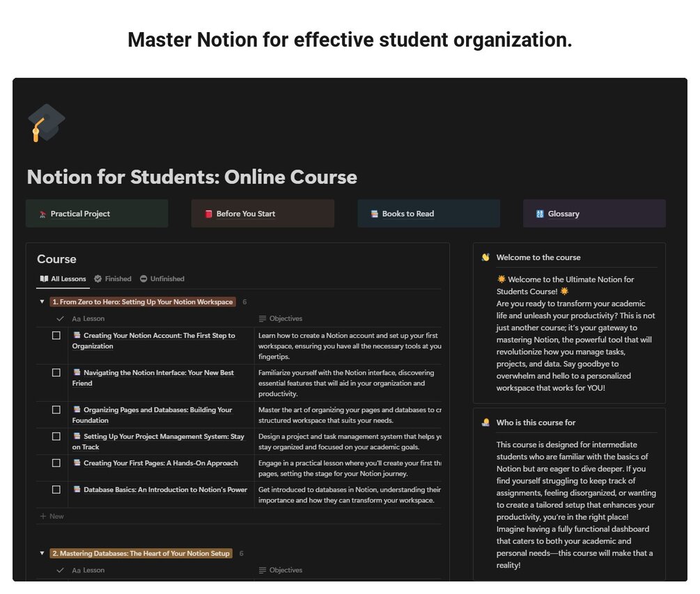700x594 pixels.
Task: Switch to the All Lessons tab
Action: coord(63,279)
